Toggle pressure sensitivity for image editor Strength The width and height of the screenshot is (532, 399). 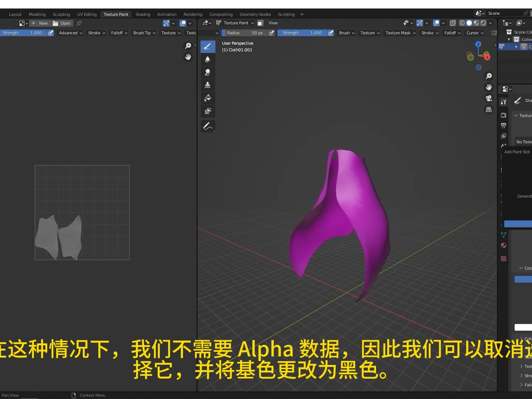click(51, 33)
